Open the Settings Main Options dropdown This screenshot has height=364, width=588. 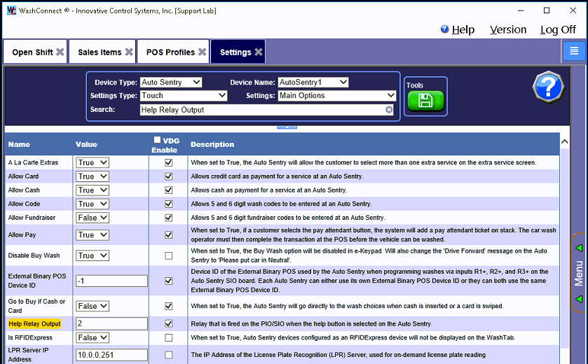(x=337, y=96)
